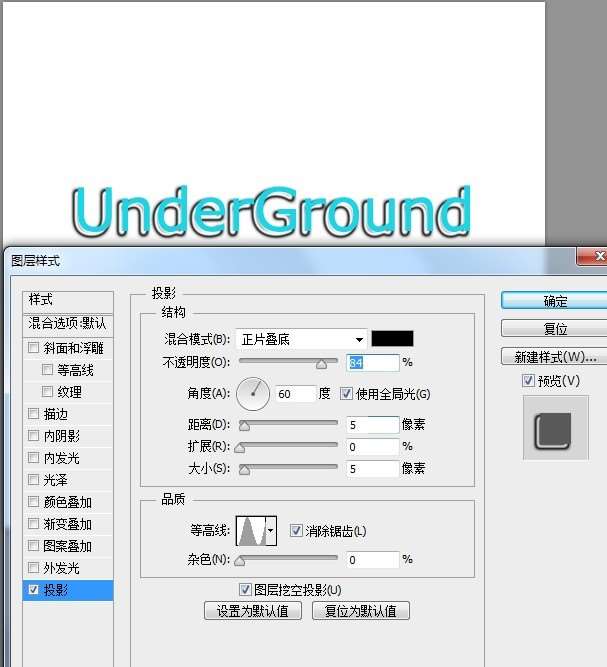
Task: Click the style preview thumbnail
Action: (x=556, y=428)
